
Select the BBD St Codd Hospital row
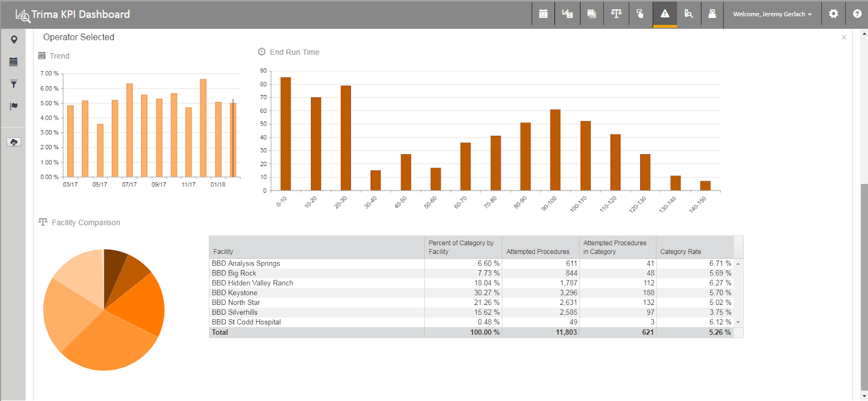(x=471, y=322)
